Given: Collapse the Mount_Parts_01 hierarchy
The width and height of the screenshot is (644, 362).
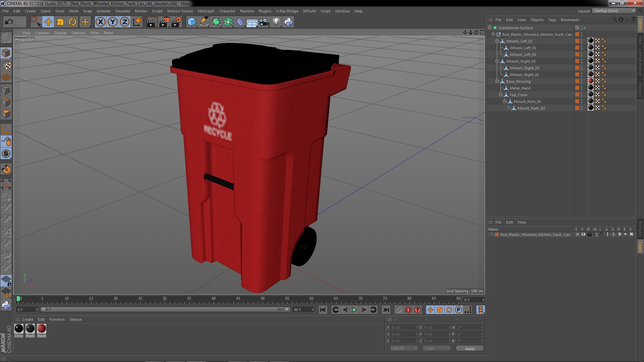Looking at the screenshot, I should (504, 102).
